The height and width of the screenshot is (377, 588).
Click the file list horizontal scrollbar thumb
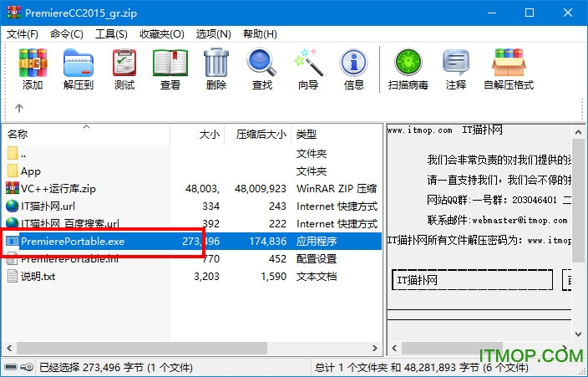pos(142,348)
